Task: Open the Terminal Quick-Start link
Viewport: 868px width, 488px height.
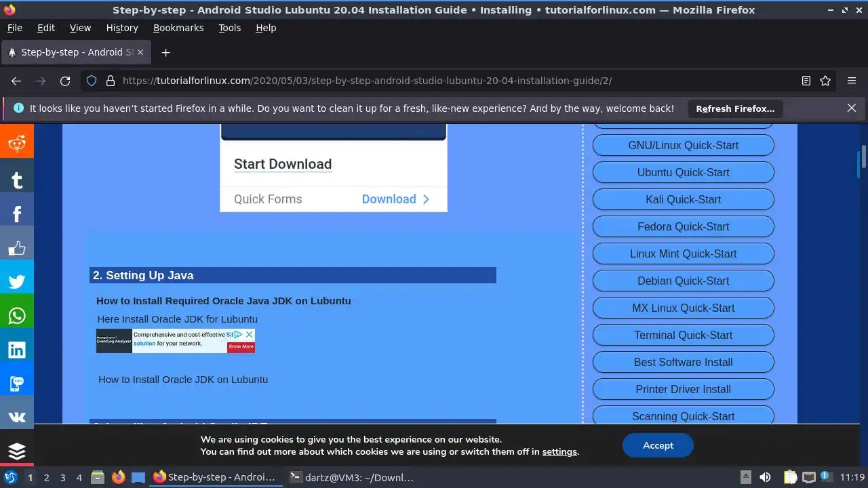Action: 683,335
